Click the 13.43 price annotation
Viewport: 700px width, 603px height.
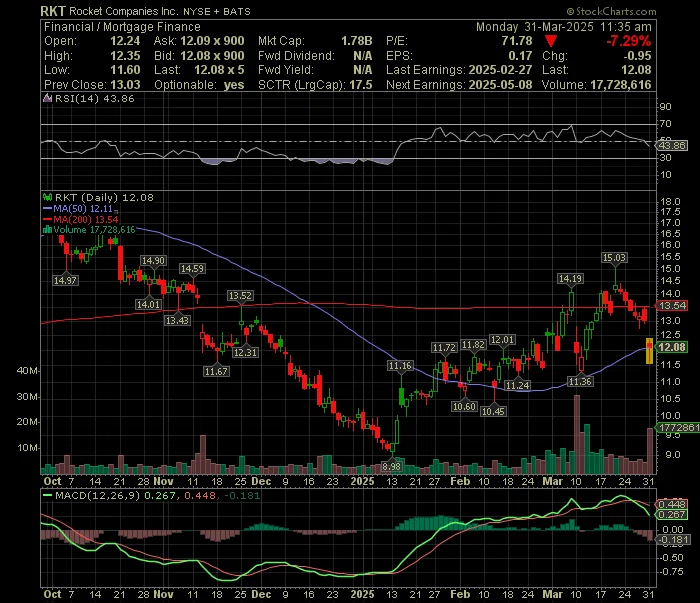pos(177,320)
